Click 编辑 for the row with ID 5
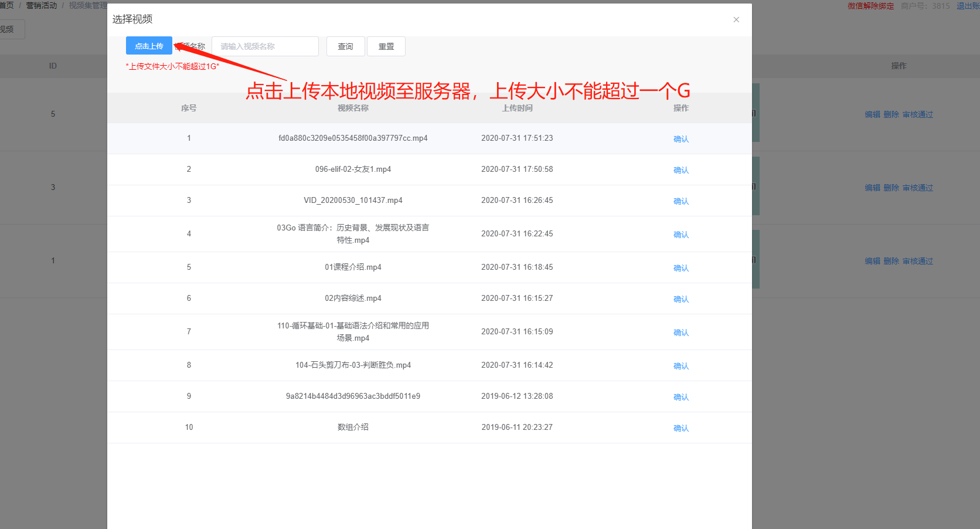The width and height of the screenshot is (980, 529). (x=872, y=114)
